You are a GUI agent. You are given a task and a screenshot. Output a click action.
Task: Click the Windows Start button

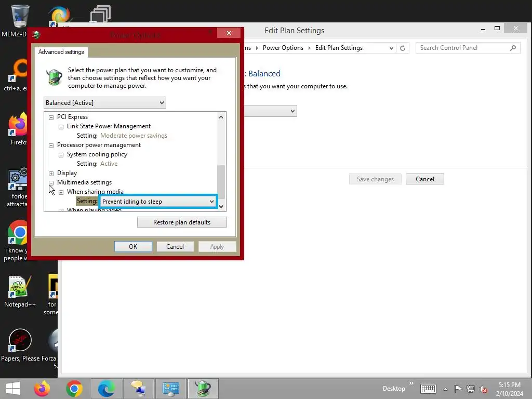pos(13,389)
